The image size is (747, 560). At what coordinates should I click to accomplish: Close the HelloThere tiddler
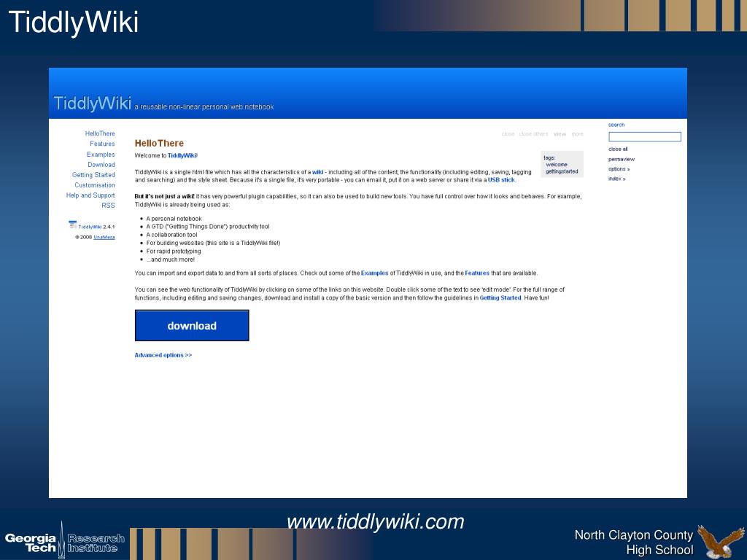tap(508, 134)
